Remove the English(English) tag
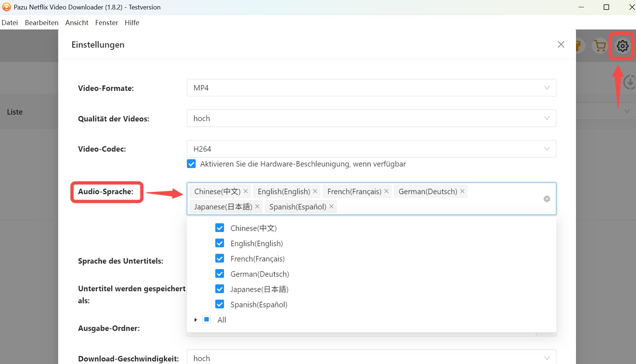 pyautogui.click(x=315, y=191)
